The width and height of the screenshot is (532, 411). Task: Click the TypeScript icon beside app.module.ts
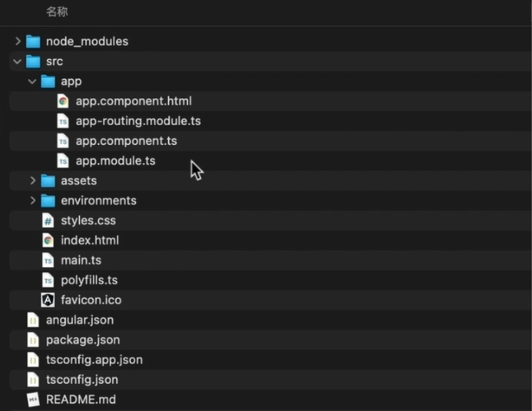(x=63, y=161)
